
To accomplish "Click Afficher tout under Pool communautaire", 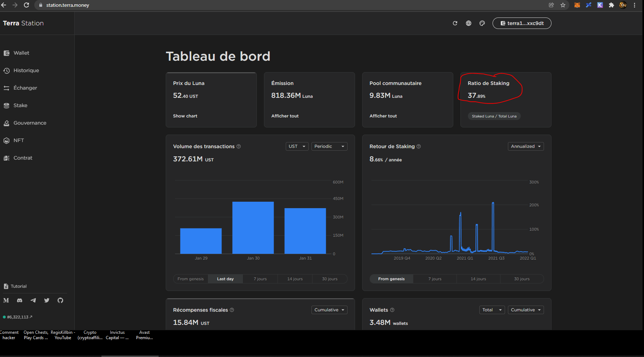I will coord(383,116).
